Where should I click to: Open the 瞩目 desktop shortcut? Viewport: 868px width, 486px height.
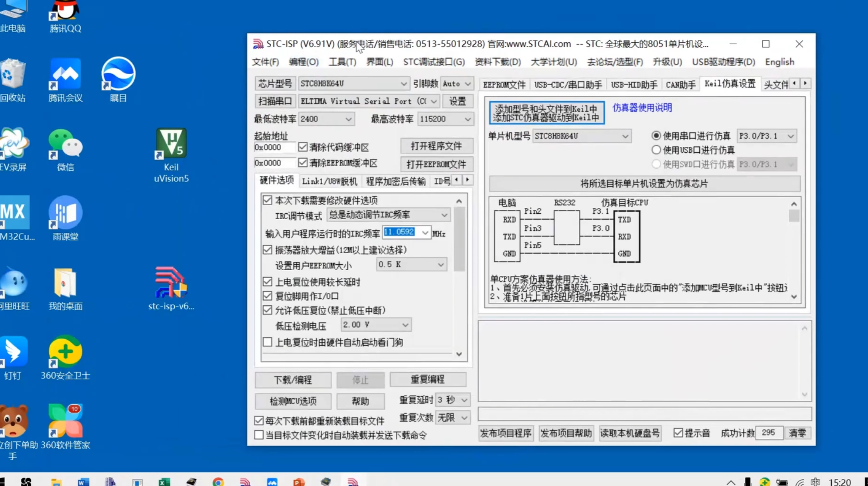[x=118, y=80]
